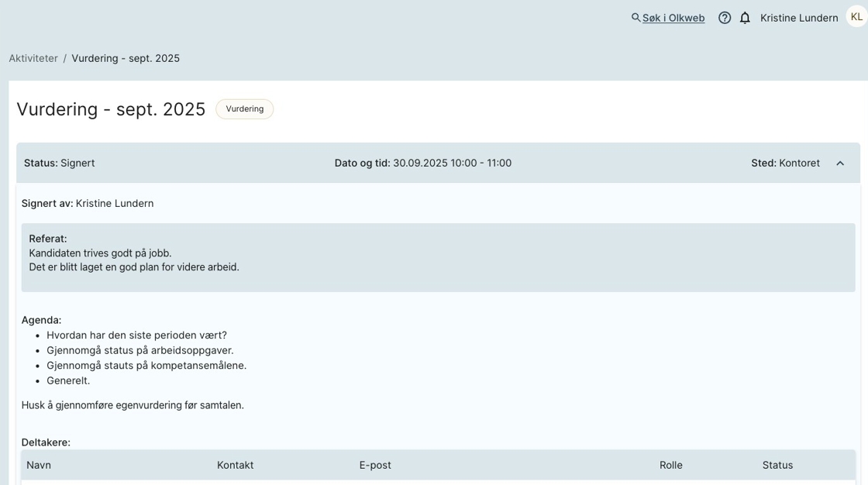Click the Vurdering tag badge
This screenshot has width=868, height=485.
click(244, 109)
